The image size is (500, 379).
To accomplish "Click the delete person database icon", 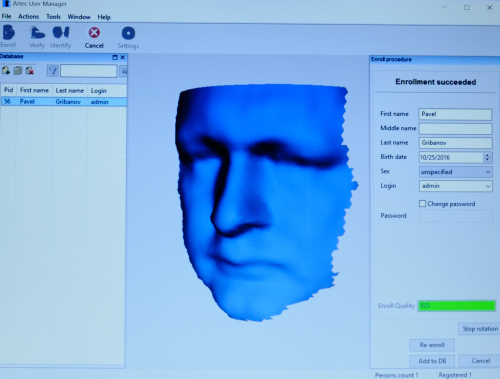I will pos(30,70).
